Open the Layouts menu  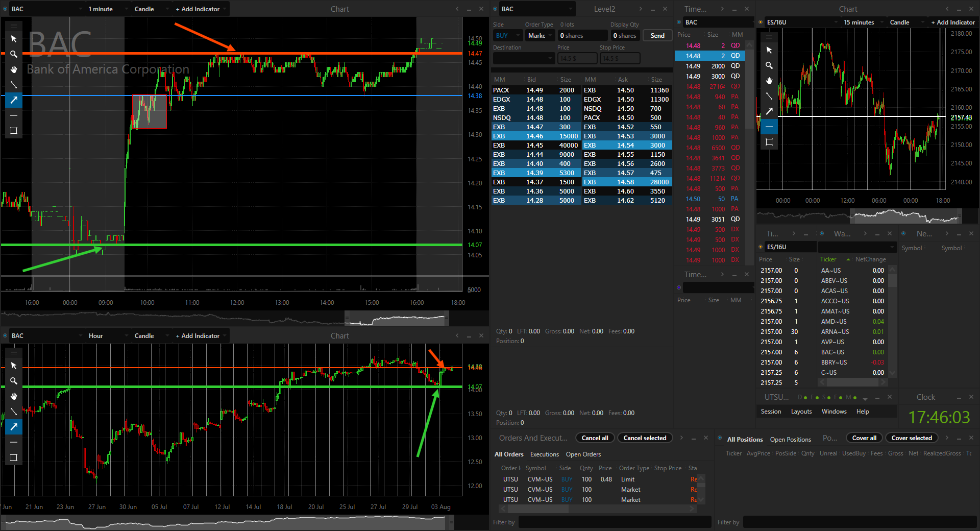[x=801, y=412]
